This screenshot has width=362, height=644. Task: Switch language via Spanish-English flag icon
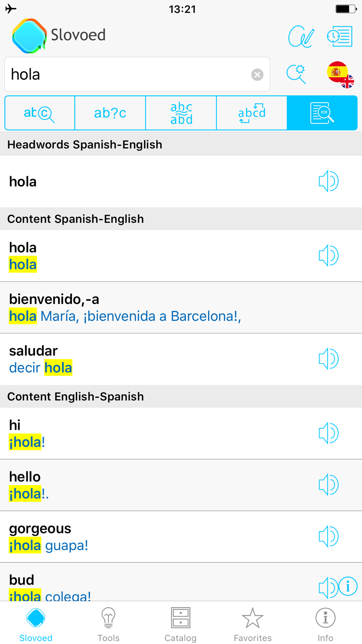pos(340,75)
